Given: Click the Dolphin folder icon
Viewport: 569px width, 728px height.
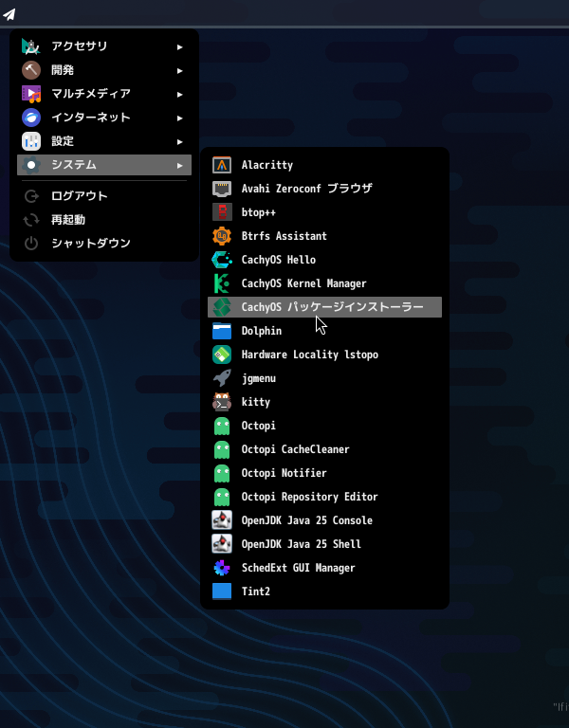Looking at the screenshot, I should click(222, 331).
